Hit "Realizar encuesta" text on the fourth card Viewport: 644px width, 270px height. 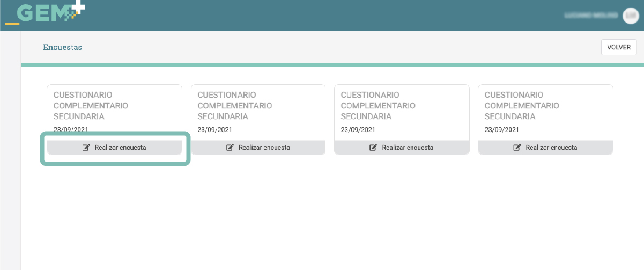[551, 148]
